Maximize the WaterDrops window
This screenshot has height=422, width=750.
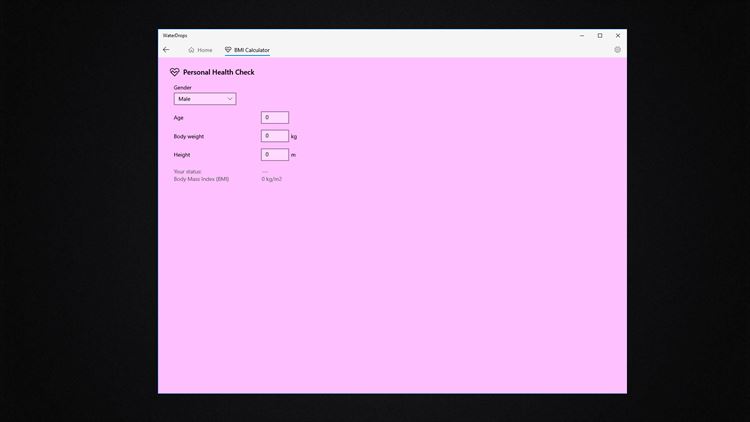click(600, 35)
